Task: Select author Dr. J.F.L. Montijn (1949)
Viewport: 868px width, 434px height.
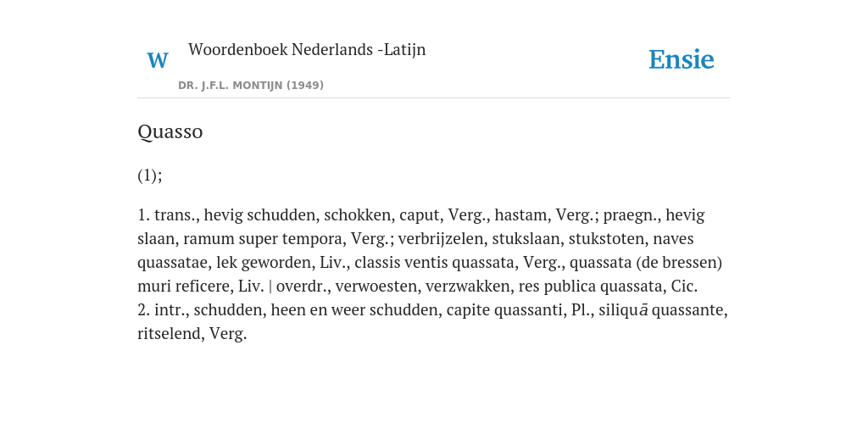Action: point(251,86)
